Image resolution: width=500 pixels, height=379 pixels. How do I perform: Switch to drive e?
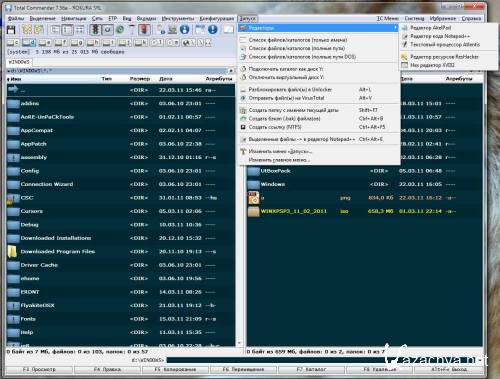45,42
